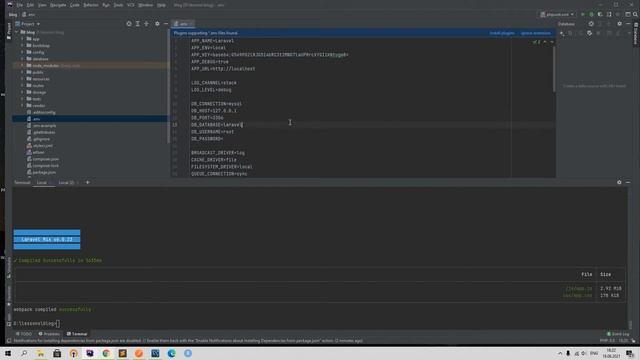This screenshot has width=640, height=360.
Task: Expand the bootstrap folder
Action: pos(22,45)
